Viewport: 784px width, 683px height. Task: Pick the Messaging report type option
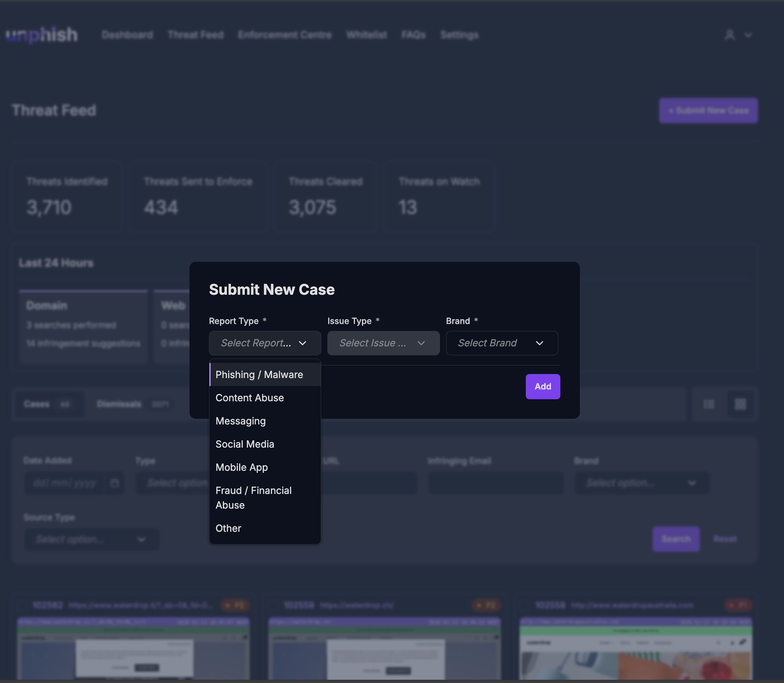click(241, 421)
